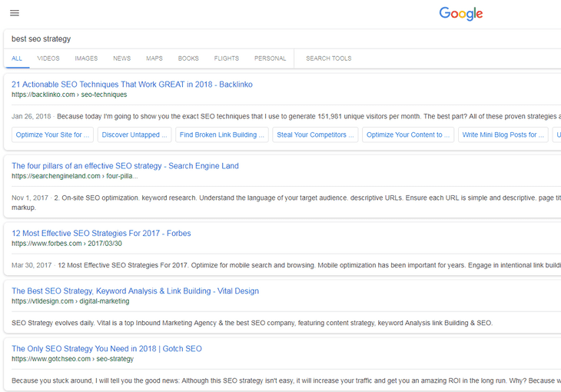Click the vtldesign.com digital-marketing URL
Screen dimensions: 561x392
(x=71, y=301)
